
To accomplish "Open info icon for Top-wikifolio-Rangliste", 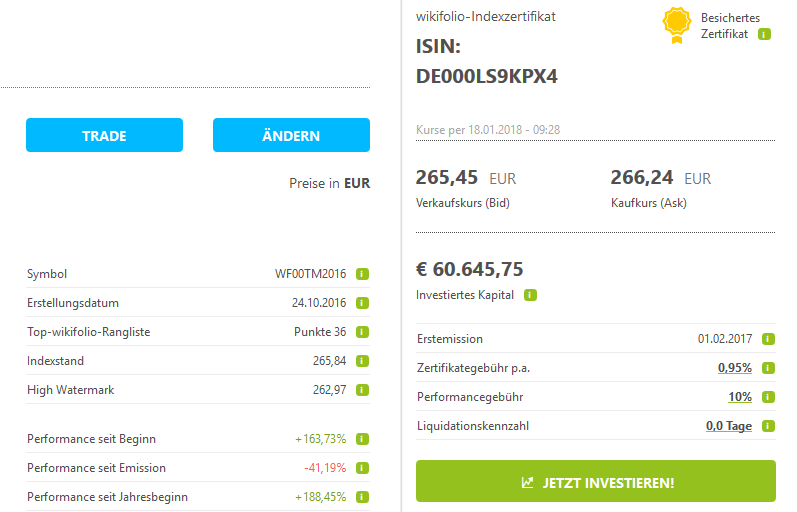I will pos(363,332).
